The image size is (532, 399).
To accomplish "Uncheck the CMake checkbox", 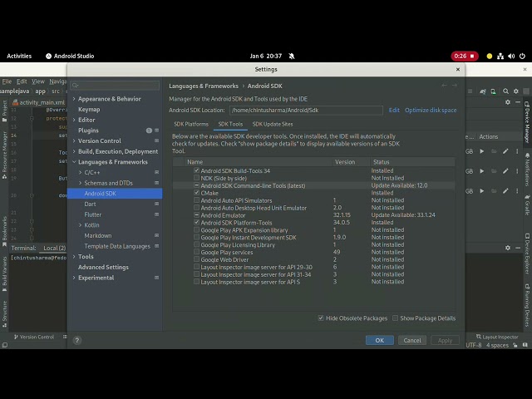I will (x=196, y=193).
